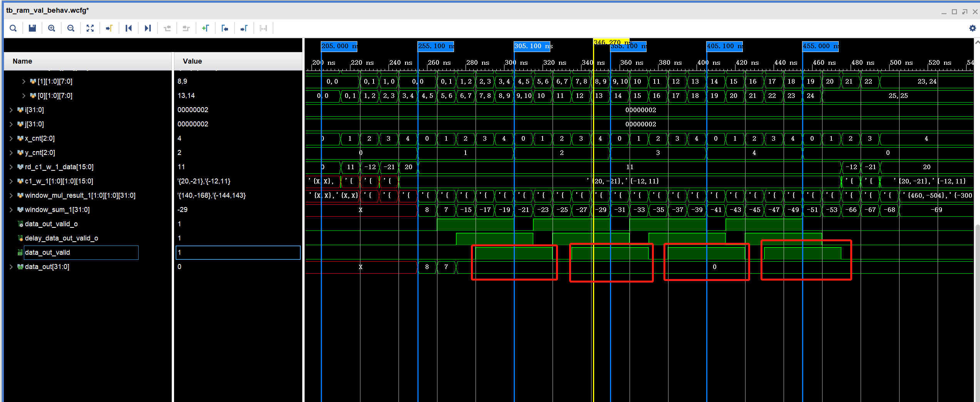Viewport: 980px width, 402px height.
Task: Jump to the end time
Action: (148, 28)
